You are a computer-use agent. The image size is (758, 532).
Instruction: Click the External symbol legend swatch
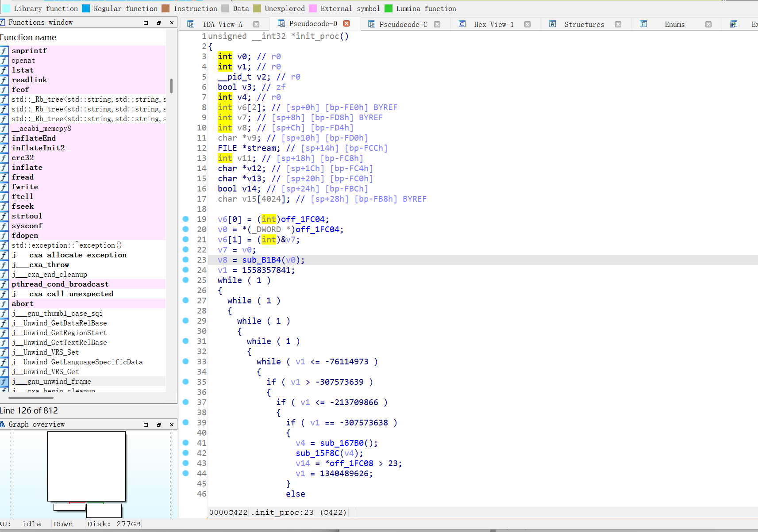(x=313, y=8)
